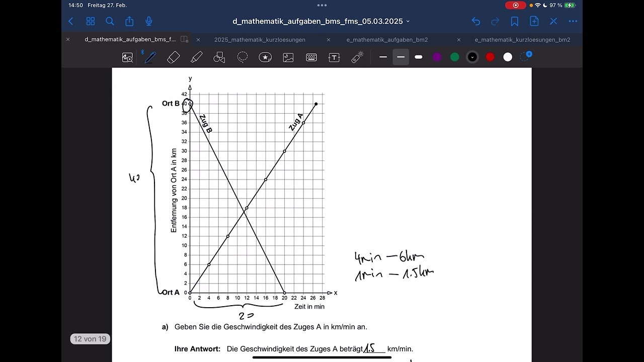Viewport: 644px width, 362px height.
Task: Tap the 14:50 clock in status bar
Action: (x=75, y=5)
